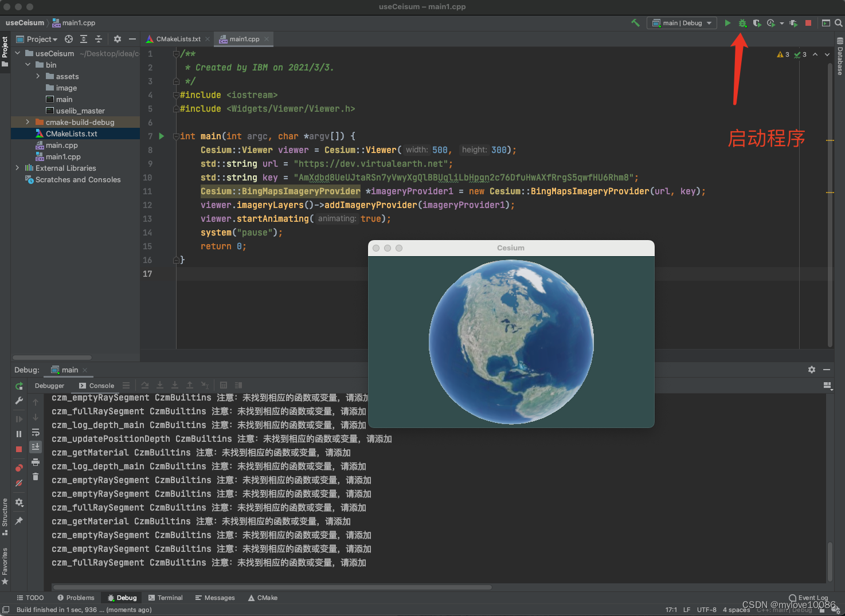Click Evaluate Expression calculator icon

(x=224, y=386)
